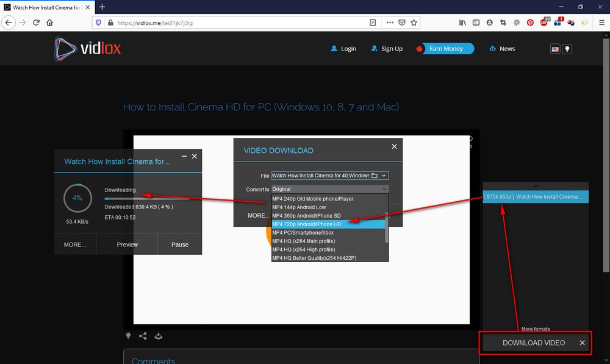Screen dimensions: 610x364
Task: Save page to Pocket icon
Action: [402, 23]
